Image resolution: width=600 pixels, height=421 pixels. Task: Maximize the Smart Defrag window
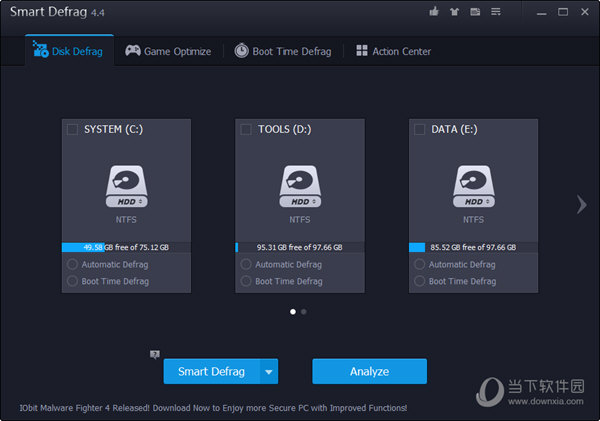click(x=563, y=12)
